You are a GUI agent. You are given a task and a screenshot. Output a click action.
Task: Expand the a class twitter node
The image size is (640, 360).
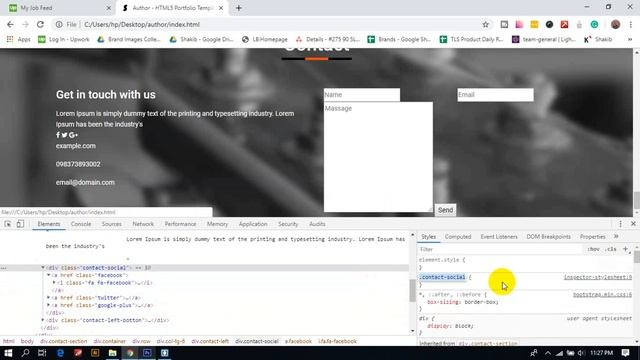[49, 298]
